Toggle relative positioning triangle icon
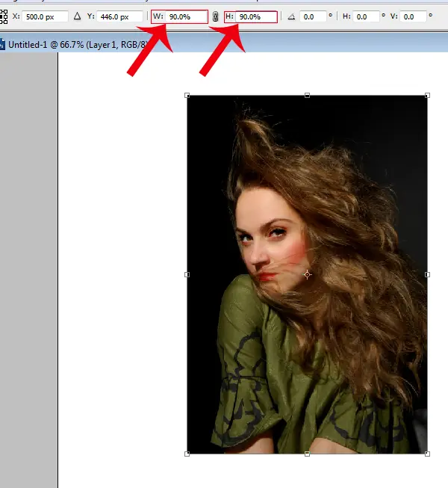This screenshot has width=448, height=488. pos(77,16)
